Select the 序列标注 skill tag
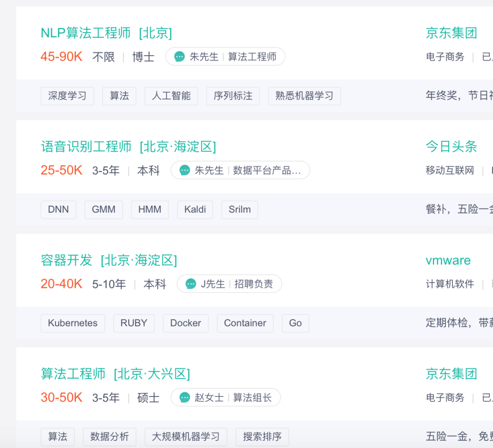Viewport: 493px width, 448px height. [233, 96]
